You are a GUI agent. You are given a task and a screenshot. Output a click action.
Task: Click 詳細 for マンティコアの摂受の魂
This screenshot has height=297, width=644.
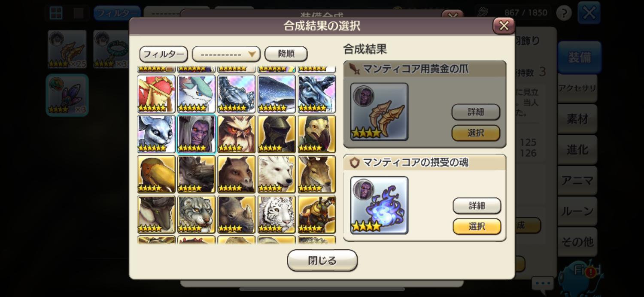click(x=477, y=206)
